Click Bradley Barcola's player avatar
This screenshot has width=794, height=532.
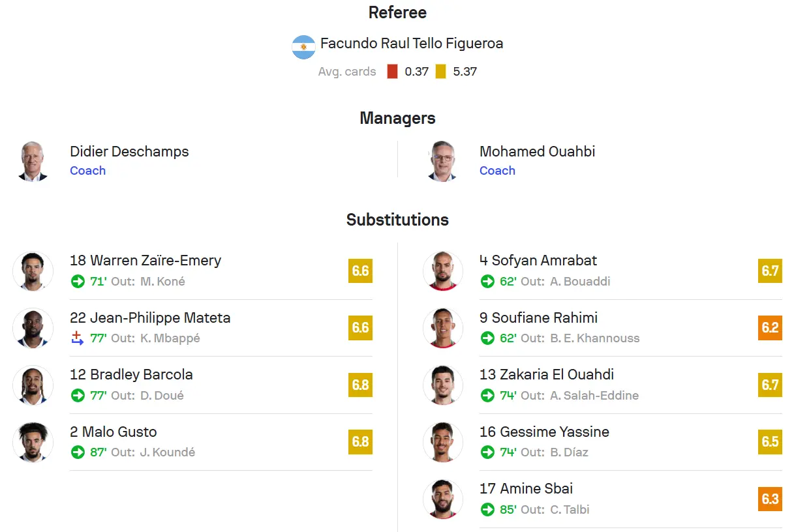(33, 385)
